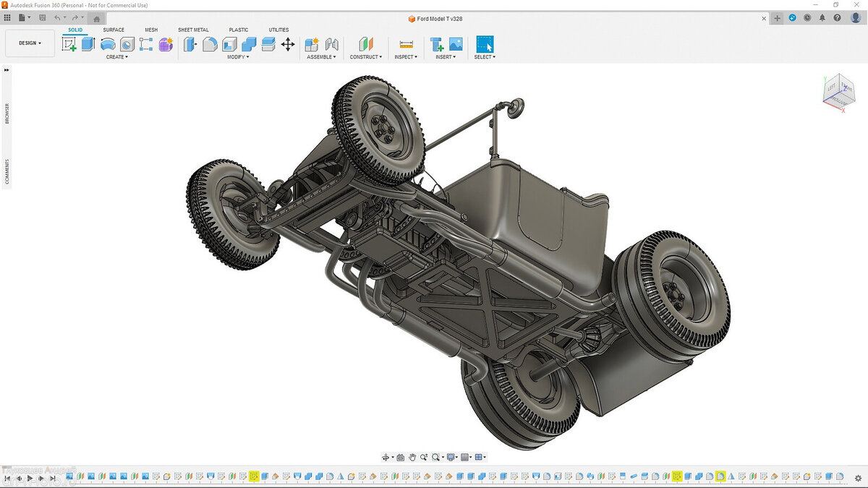
Task: Open the Help question mark menu
Action: 838,18
